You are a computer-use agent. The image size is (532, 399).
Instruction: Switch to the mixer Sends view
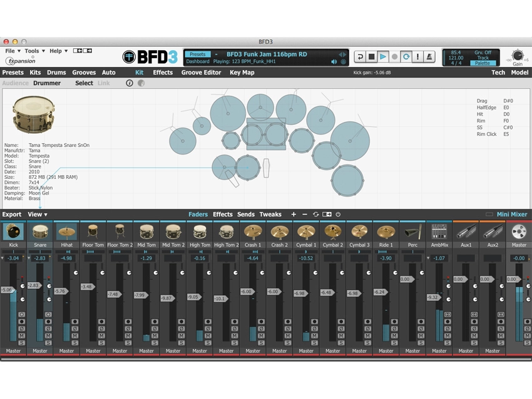[x=245, y=215]
